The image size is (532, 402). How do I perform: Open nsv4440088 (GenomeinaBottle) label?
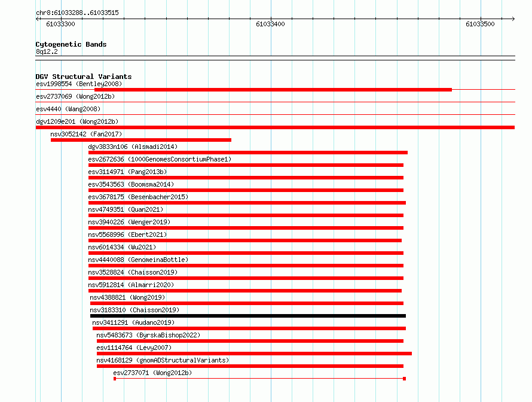138,260
